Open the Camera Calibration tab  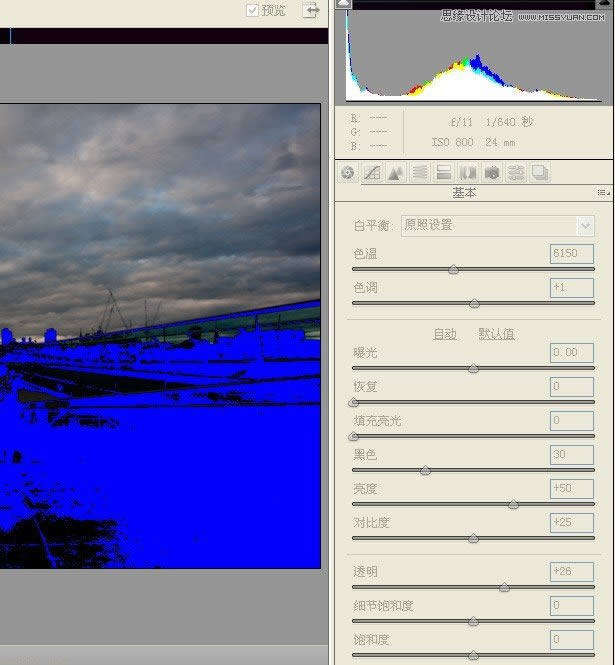pyautogui.click(x=492, y=173)
